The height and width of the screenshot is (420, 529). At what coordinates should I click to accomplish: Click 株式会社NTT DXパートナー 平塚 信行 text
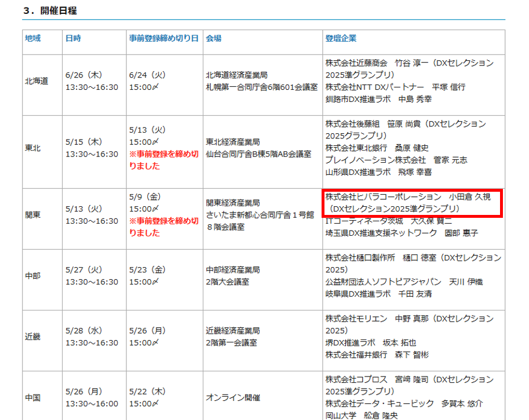pyautogui.click(x=395, y=87)
